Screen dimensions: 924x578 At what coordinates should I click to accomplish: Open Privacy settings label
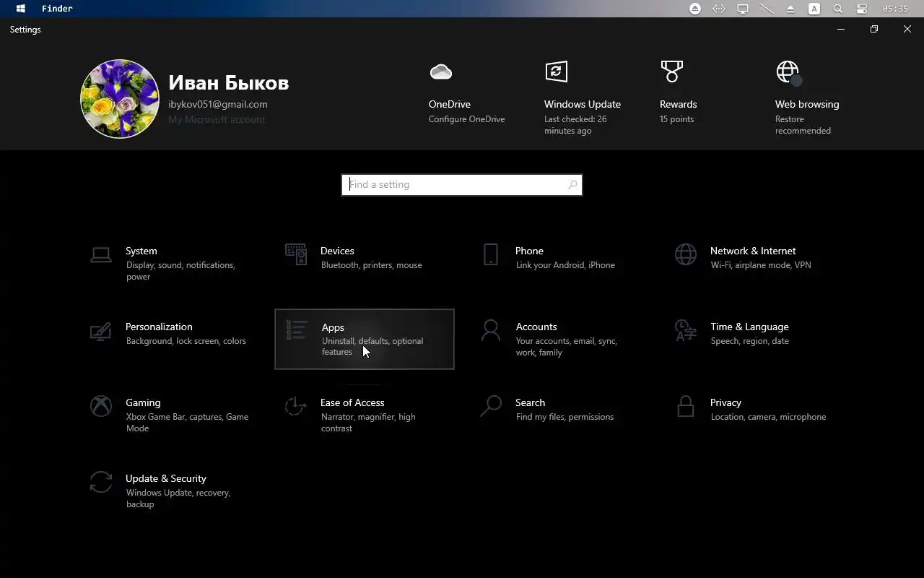[x=725, y=402]
